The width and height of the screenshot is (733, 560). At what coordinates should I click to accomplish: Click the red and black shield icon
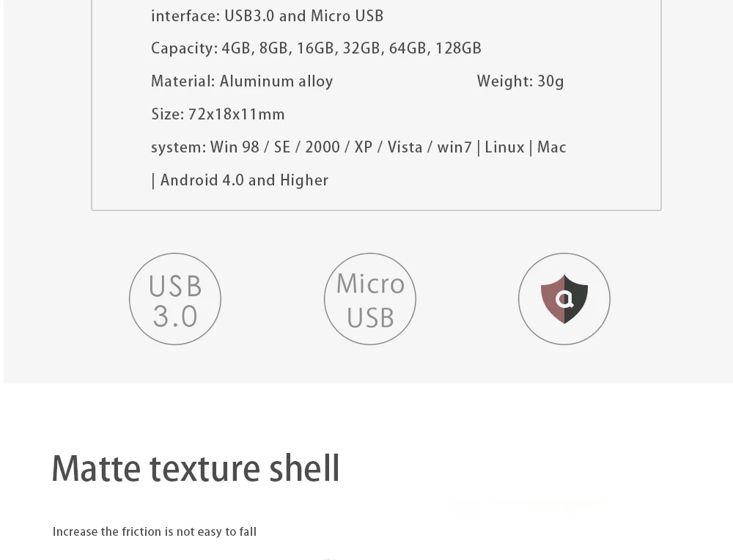tap(564, 299)
